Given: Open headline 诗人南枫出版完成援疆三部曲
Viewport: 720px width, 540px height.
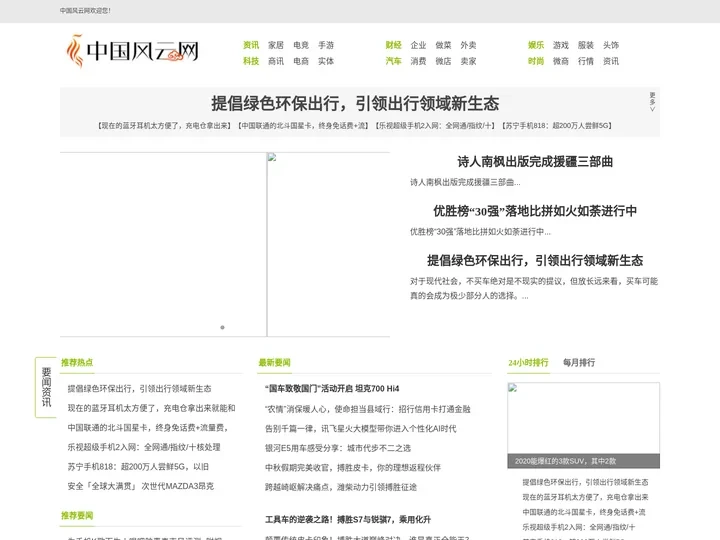Looking at the screenshot, I should click(x=535, y=162).
